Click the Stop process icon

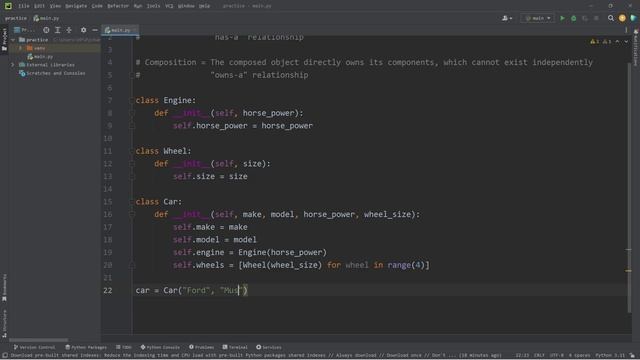tap(596, 18)
